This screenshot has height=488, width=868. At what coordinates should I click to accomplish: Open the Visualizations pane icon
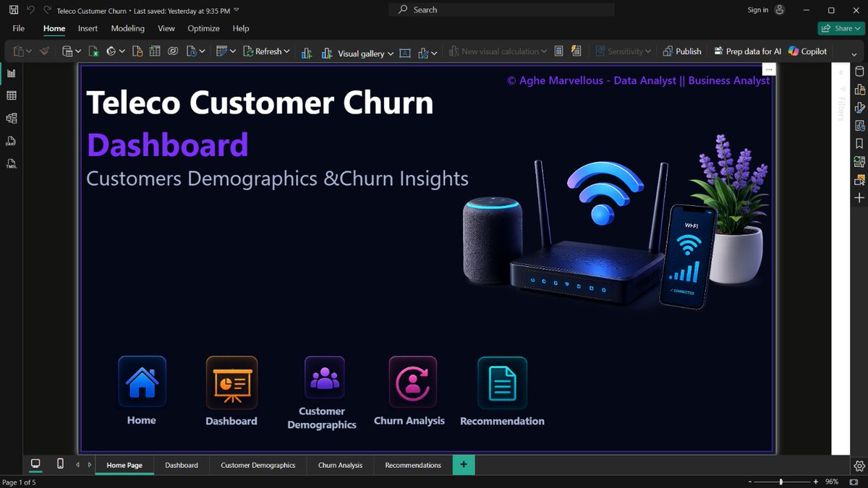coord(859,90)
